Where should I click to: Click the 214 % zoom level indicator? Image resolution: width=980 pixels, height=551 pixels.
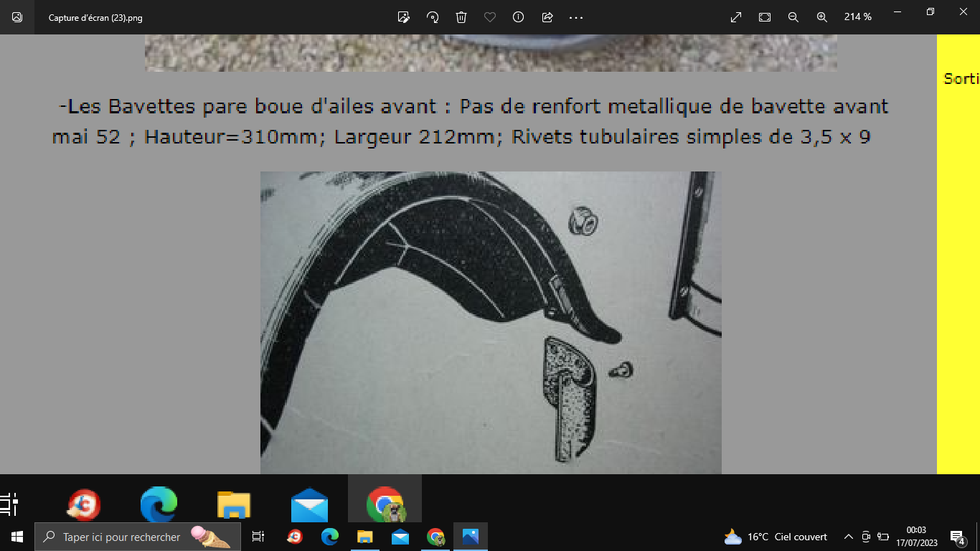(857, 17)
